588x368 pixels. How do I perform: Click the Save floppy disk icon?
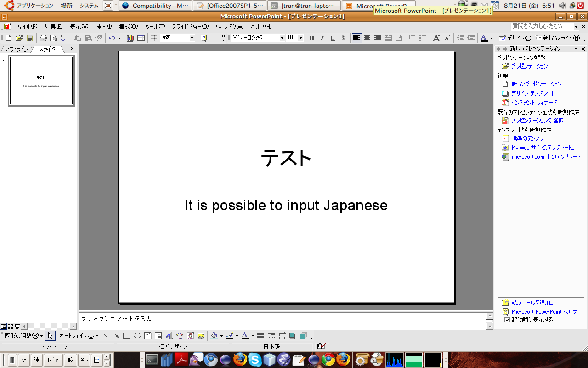pyautogui.click(x=29, y=38)
